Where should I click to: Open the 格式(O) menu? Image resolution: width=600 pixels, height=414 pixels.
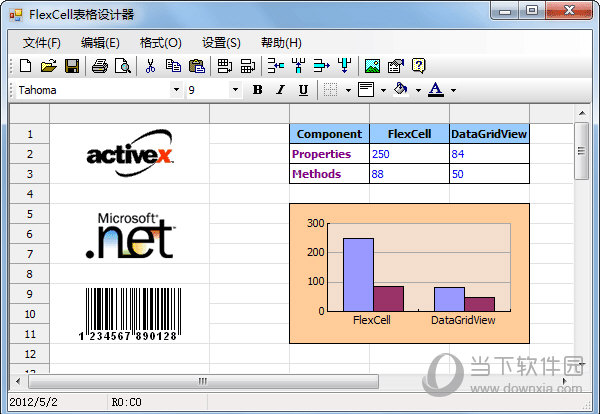pyautogui.click(x=161, y=42)
